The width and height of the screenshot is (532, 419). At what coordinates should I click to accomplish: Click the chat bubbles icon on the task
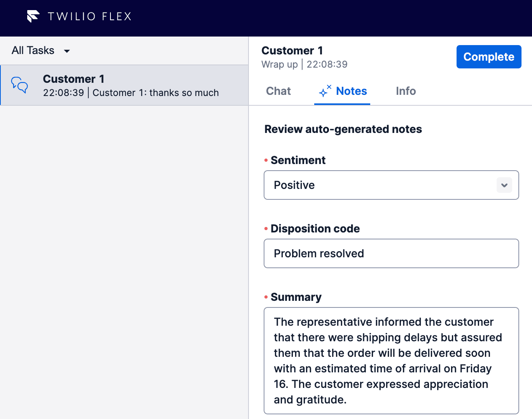[19, 85]
